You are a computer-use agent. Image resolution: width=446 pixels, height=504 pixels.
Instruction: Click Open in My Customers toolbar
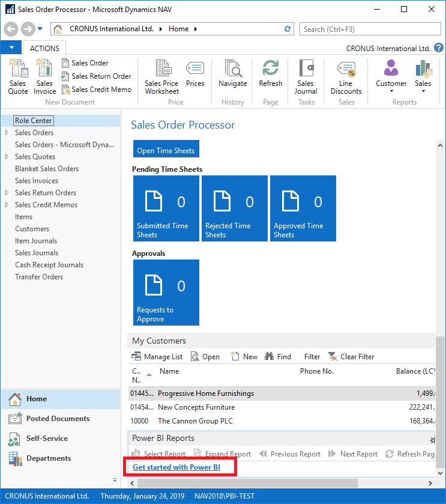click(x=205, y=356)
